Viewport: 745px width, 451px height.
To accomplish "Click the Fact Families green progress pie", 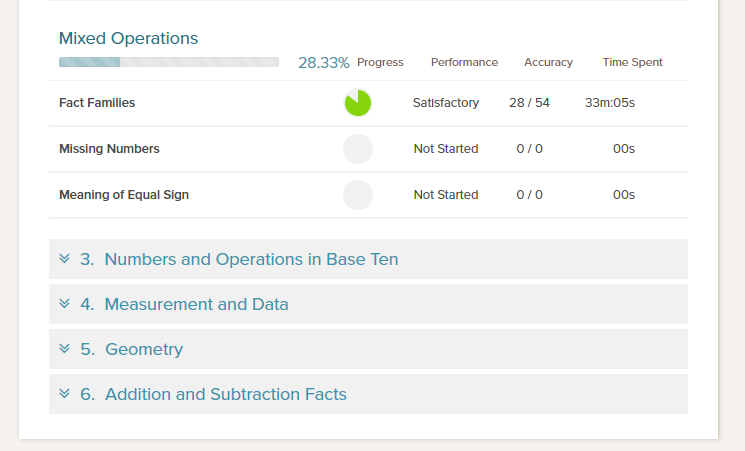I will click(x=358, y=103).
